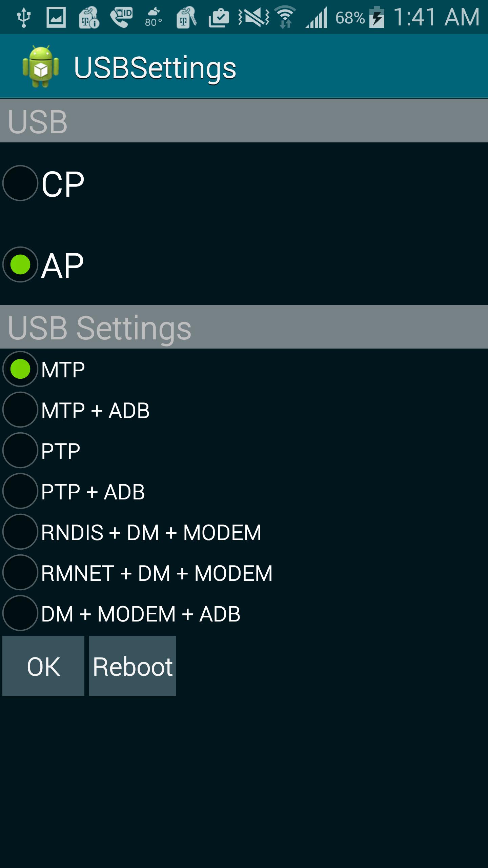The height and width of the screenshot is (868, 488).
Task: Tap the battery charging icon
Action: point(377,17)
